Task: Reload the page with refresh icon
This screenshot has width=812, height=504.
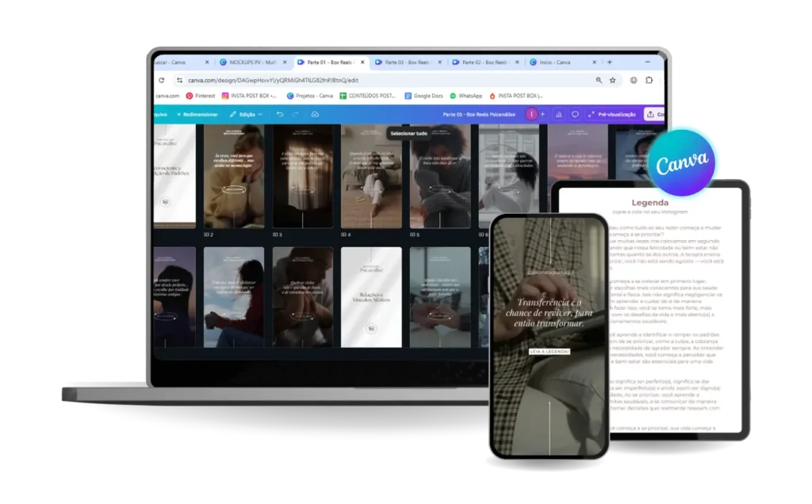Action: click(162, 80)
